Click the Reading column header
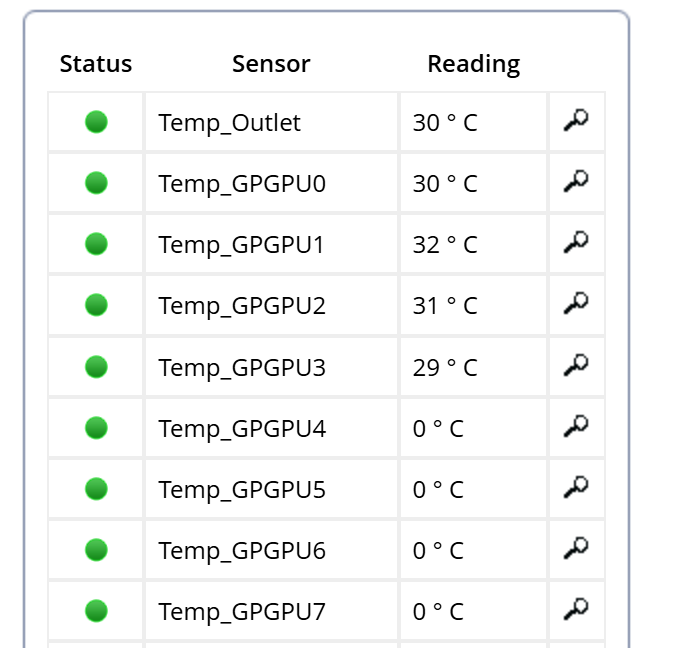Image resolution: width=676 pixels, height=648 pixels. pos(474,65)
